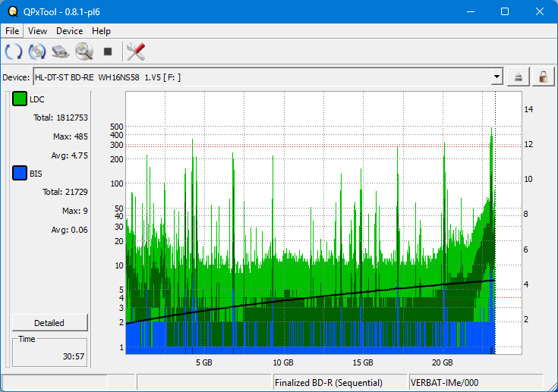The image size is (558, 392).
Task: Open the Device menu
Action: coord(69,31)
